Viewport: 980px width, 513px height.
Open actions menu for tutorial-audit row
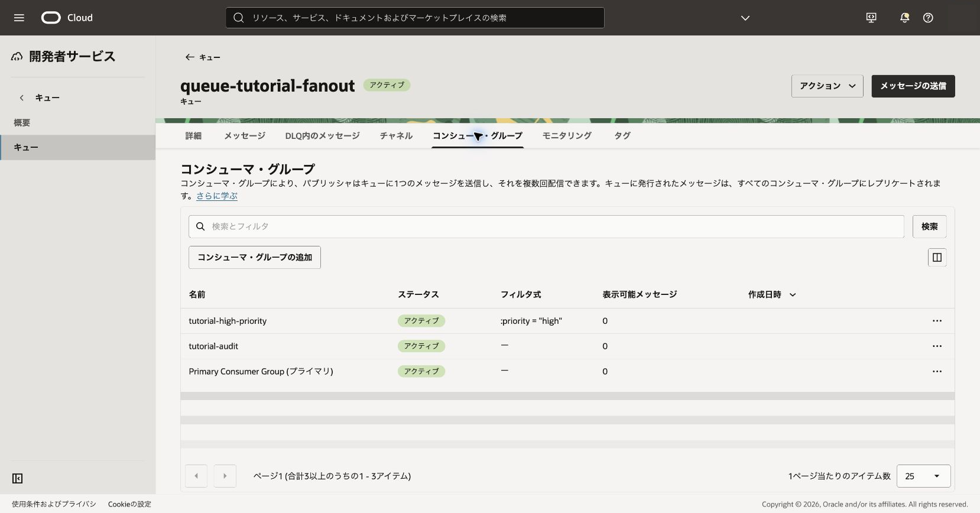point(937,346)
